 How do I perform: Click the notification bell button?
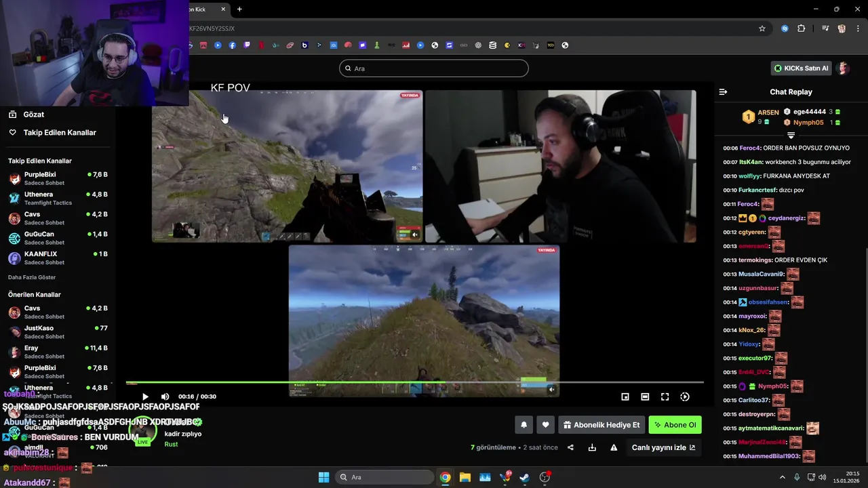click(524, 425)
